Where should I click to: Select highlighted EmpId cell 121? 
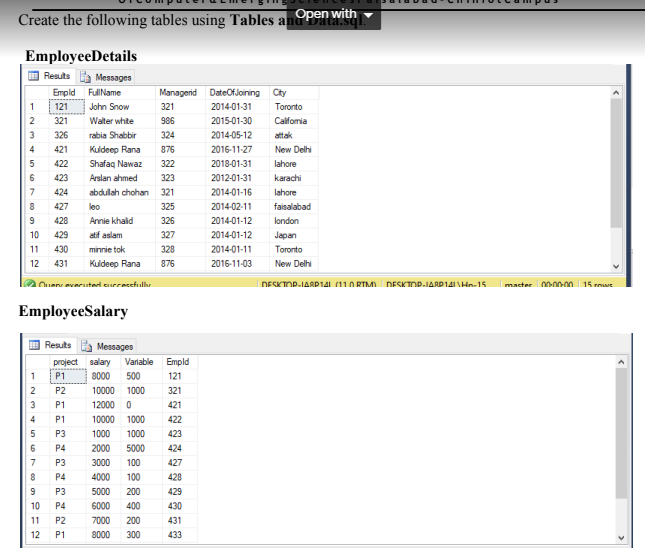tap(67, 107)
